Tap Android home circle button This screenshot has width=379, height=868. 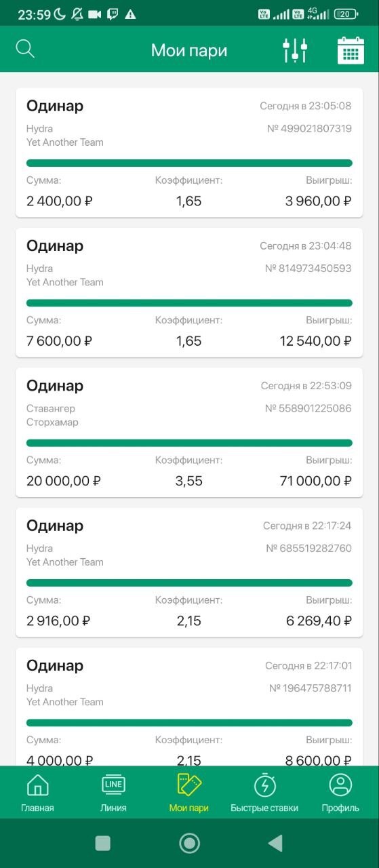pos(189,843)
